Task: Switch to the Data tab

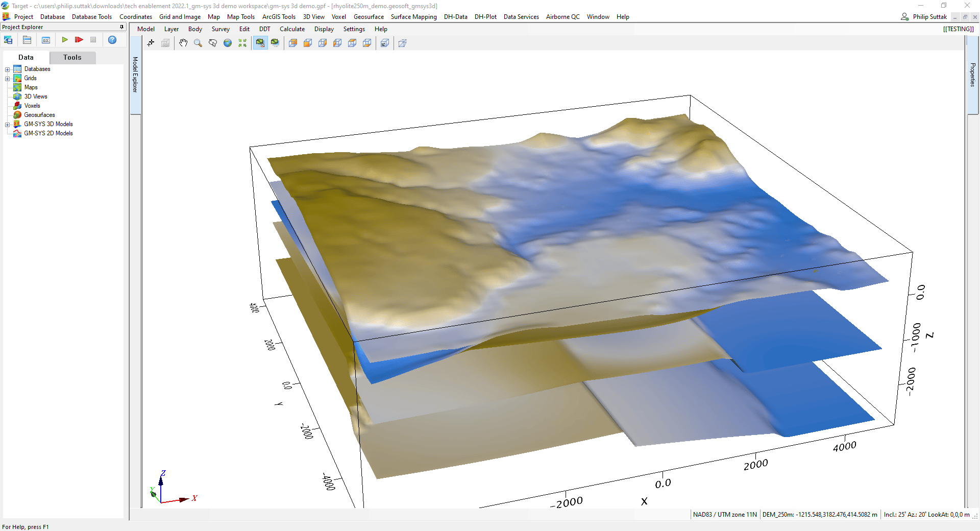Action: (26, 57)
